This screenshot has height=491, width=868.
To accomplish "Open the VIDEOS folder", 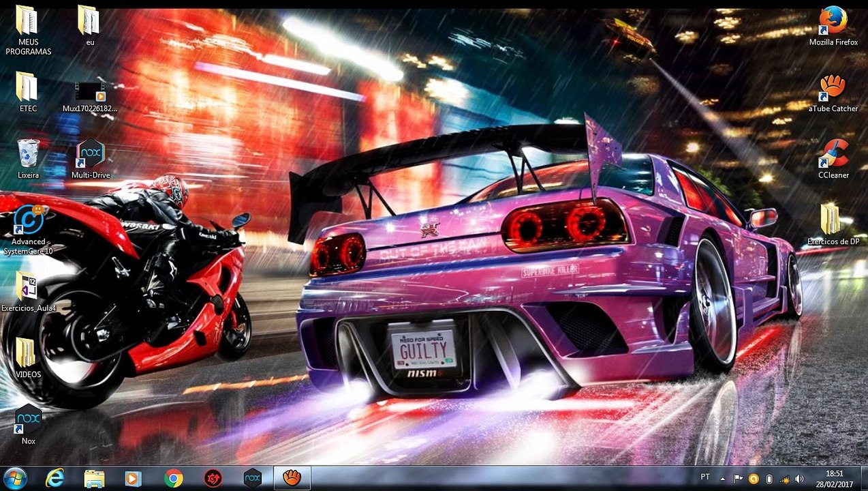I will click(x=28, y=358).
